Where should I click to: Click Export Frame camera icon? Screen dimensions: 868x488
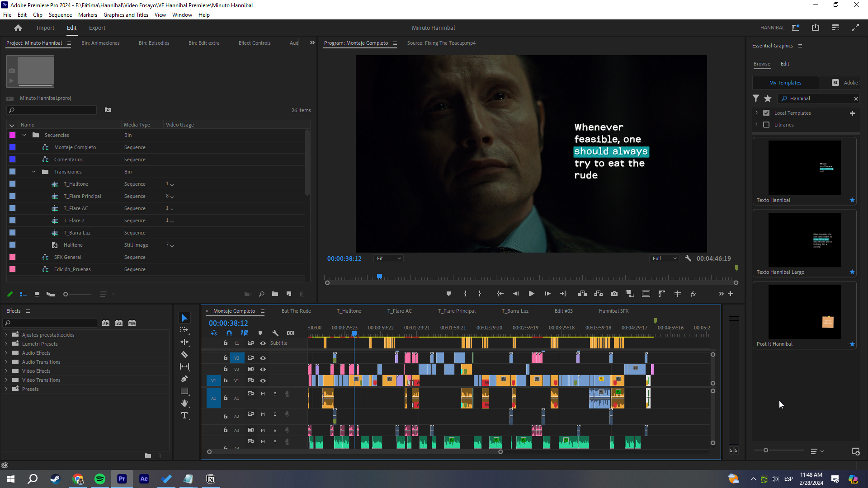pyautogui.click(x=614, y=294)
